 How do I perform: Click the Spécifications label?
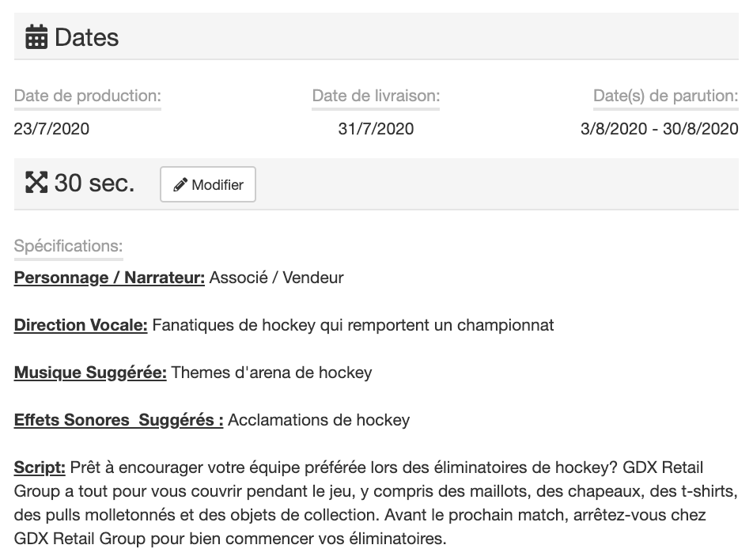(x=68, y=245)
